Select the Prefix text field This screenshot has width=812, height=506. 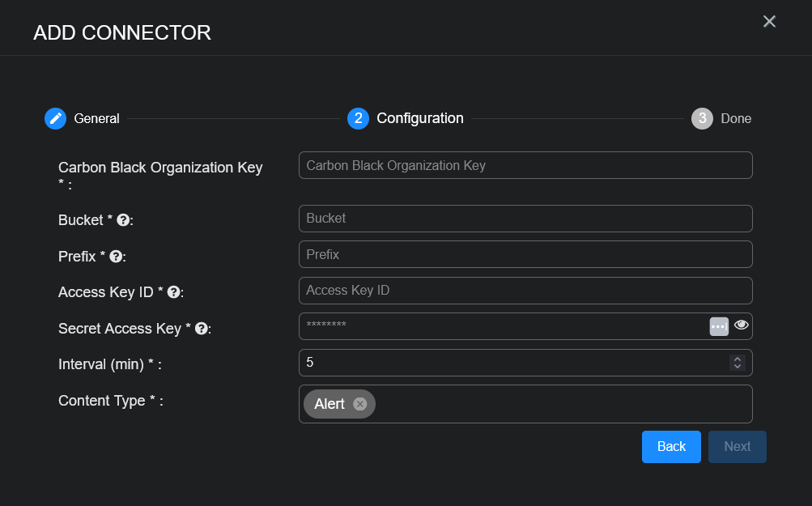coord(525,254)
